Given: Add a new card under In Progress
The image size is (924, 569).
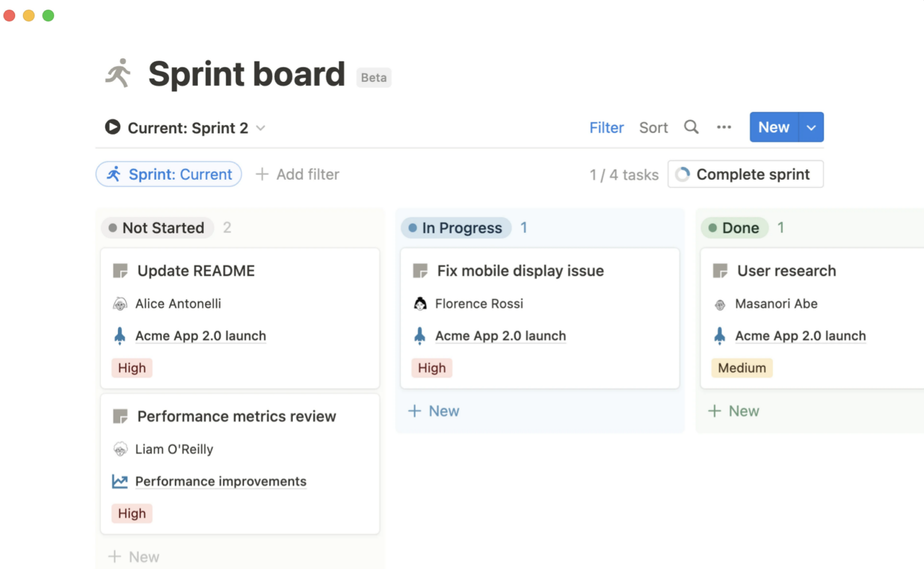Looking at the screenshot, I should point(433,411).
